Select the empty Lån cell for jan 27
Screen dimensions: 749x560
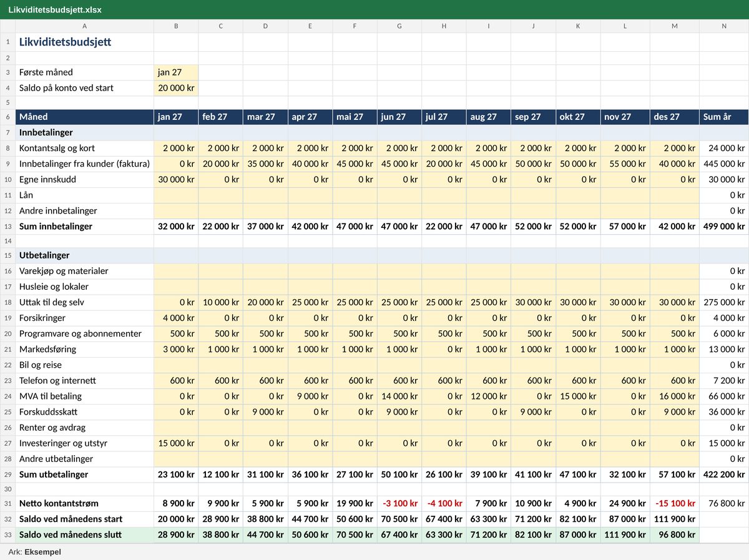click(176, 195)
